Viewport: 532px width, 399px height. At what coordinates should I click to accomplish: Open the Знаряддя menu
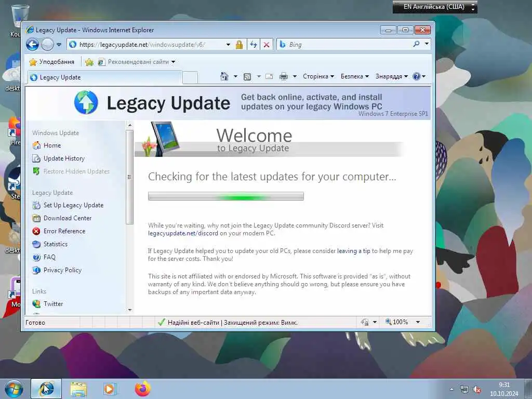pyautogui.click(x=392, y=76)
